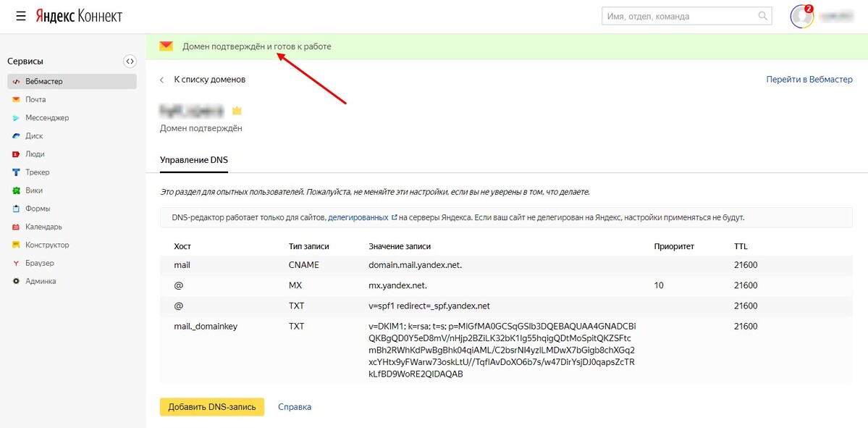Click the mail icon in green banner
868x428 pixels.
coord(166,46)
